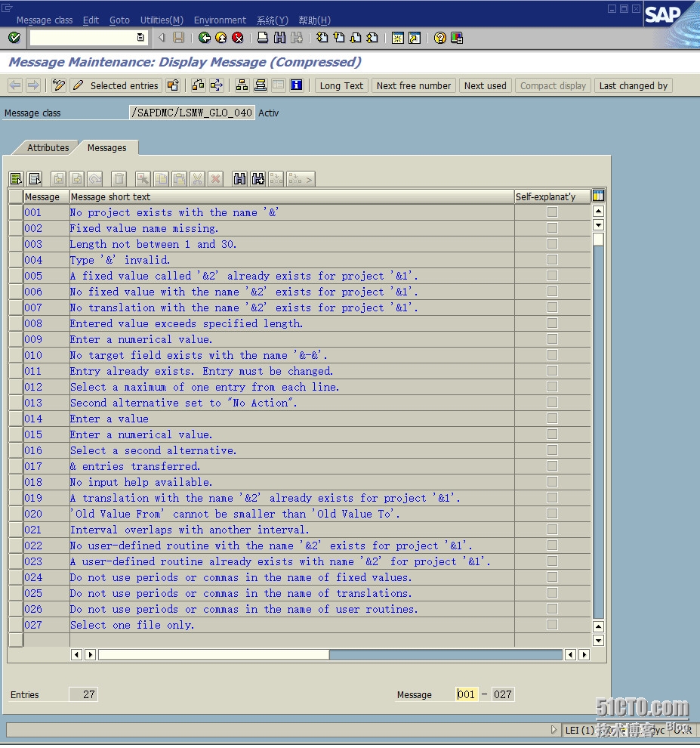
Task: Click the green Enter checkmark icon
Action: [x=14, y=37]
